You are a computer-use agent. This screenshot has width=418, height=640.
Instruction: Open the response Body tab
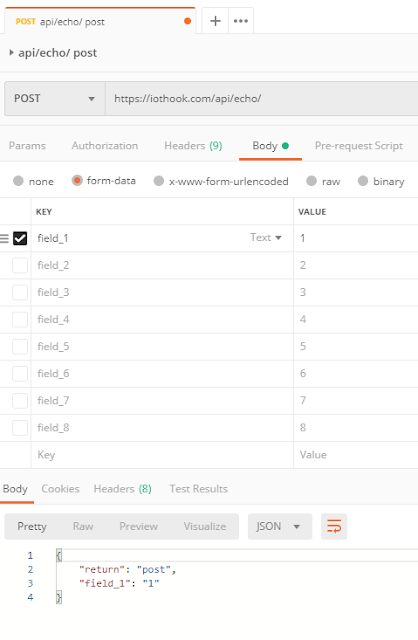(16, 489)
